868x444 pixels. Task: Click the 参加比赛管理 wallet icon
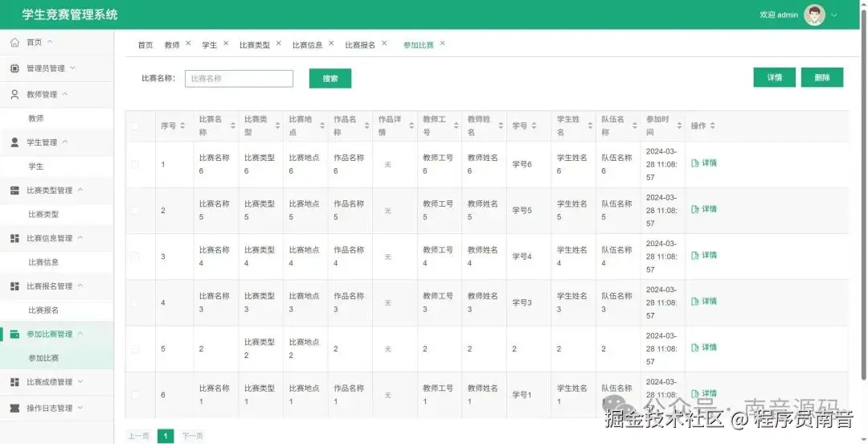click(15, 335)
